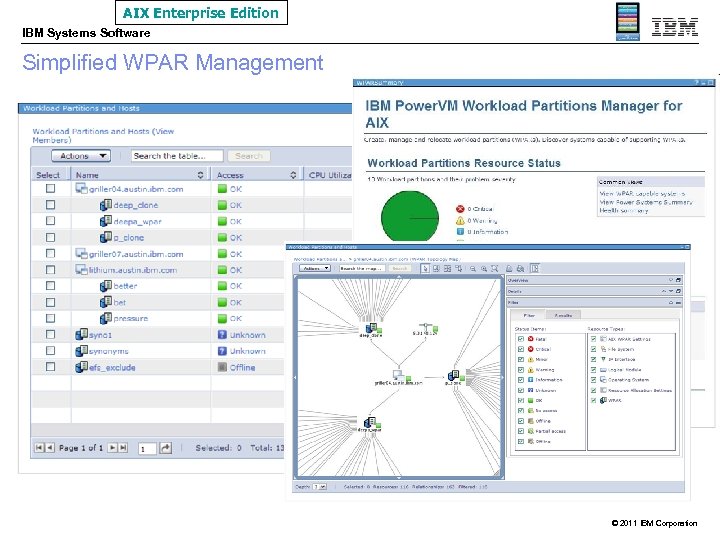The height and width of the screenshot is (540, 720).
Task: Click the page number input field
Action: click(x=147, y=449)
